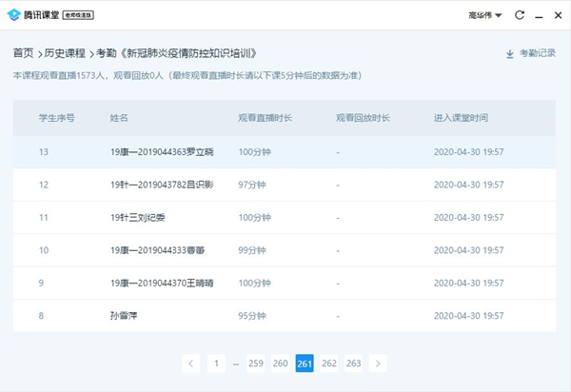The width and height of the screenshot is (571, 392).
Task: Click the Tencent Classroom logo icon
Action: pyautogui.click(x=13, y=15)
